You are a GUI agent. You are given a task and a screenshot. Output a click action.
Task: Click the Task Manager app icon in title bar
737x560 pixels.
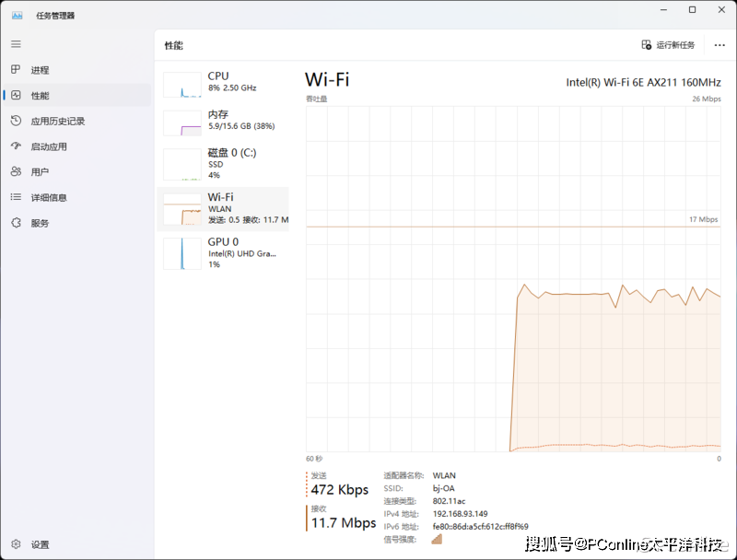[17, 16]
